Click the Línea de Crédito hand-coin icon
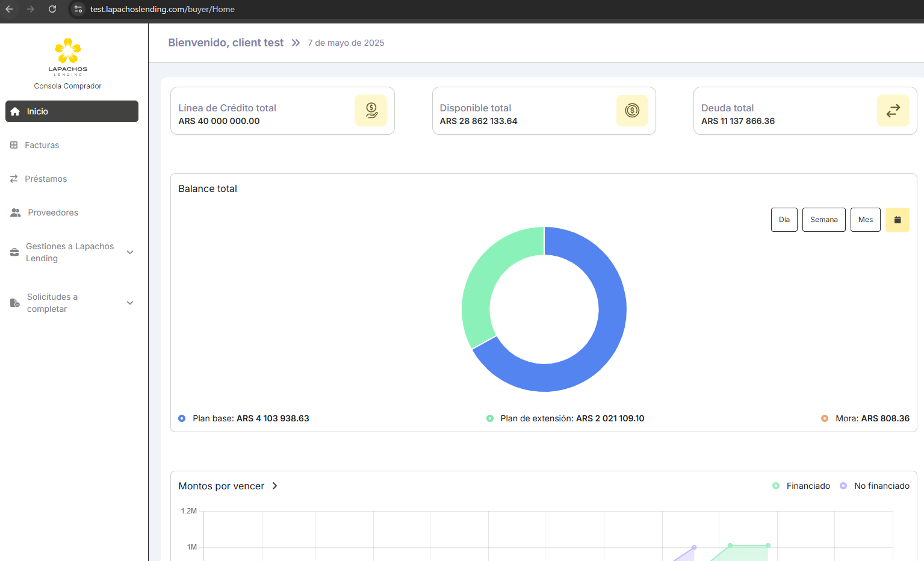 pyautogui.click(x=371, y=111)
